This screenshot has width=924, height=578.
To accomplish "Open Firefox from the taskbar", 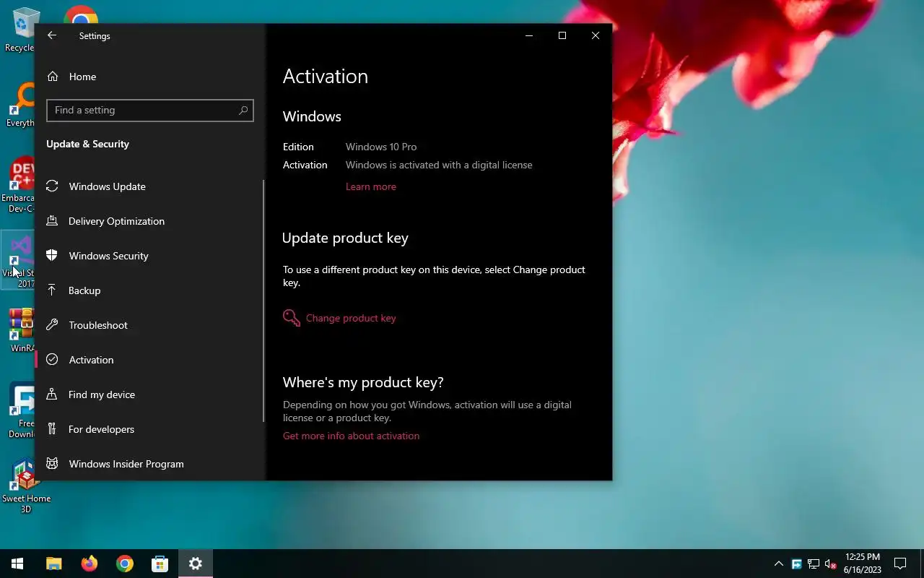I will click(90, 564).
